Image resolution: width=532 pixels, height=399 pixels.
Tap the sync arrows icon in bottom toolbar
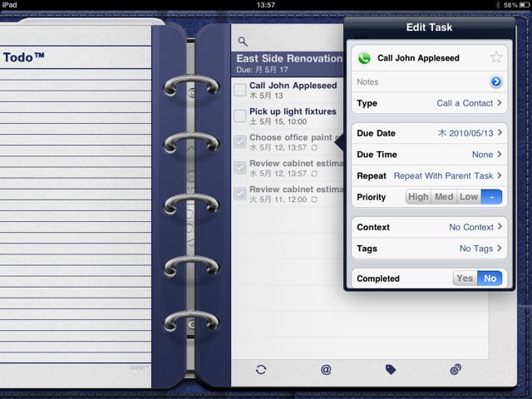click(x=261, y=369)
